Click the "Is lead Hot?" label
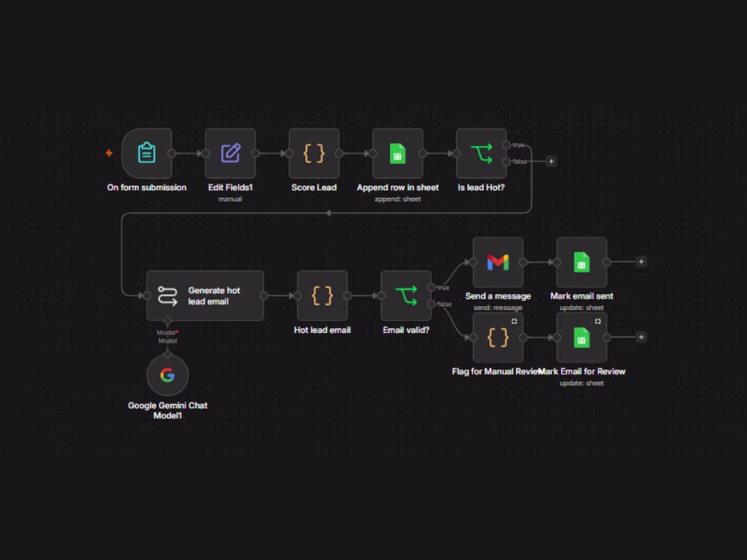 pyautogui.click(x=481, y=187)
